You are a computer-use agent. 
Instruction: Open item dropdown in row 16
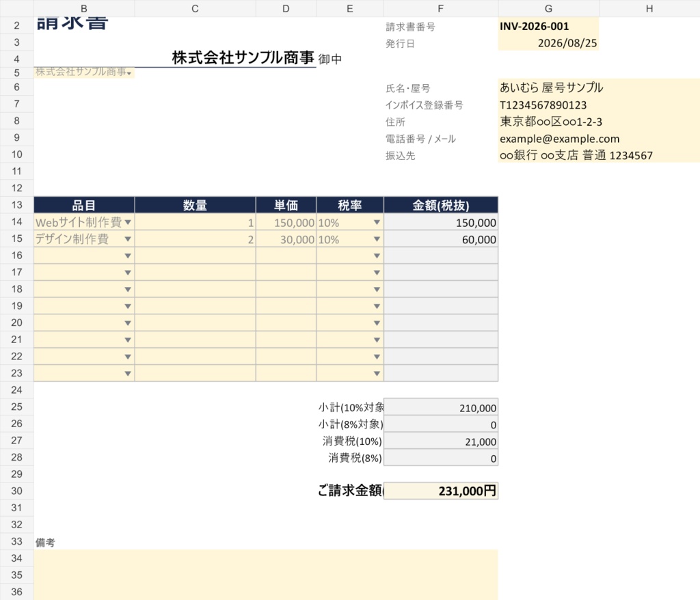(x=128, y=256)
